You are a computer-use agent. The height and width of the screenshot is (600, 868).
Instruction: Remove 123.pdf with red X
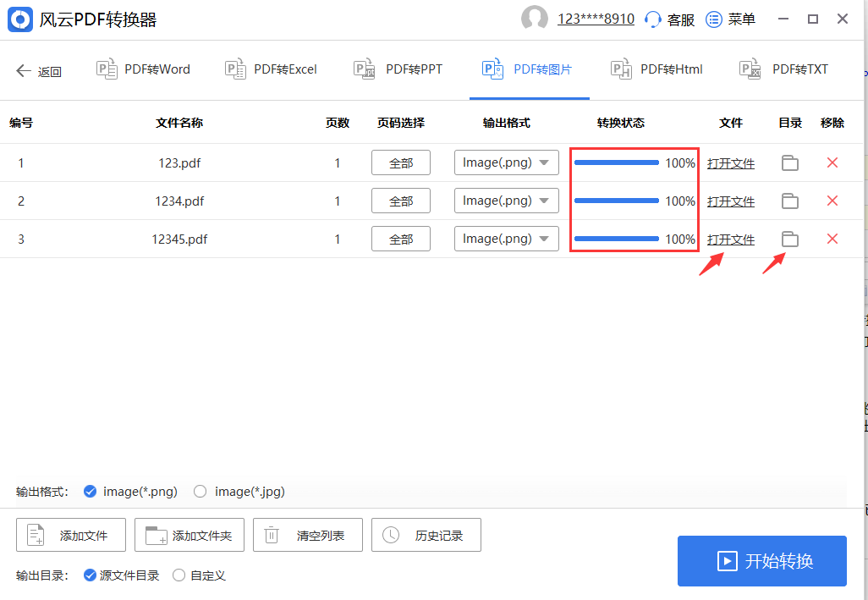[832, 162]
